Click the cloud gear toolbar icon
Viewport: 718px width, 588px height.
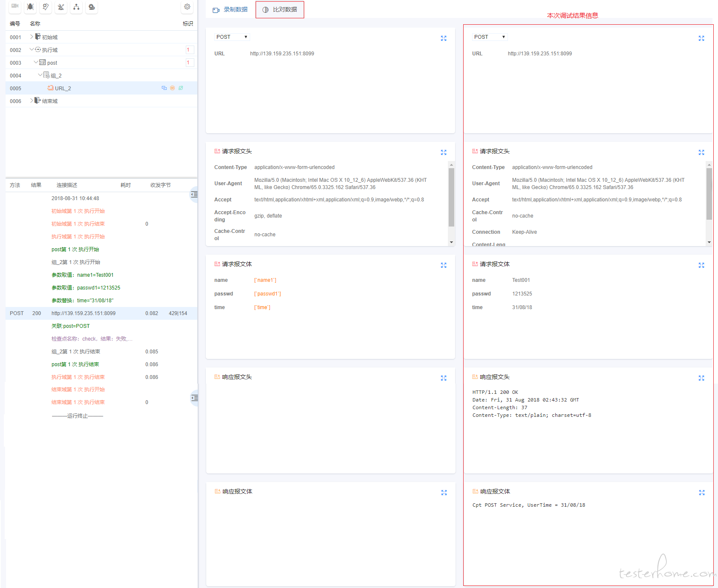pos(92,6)
